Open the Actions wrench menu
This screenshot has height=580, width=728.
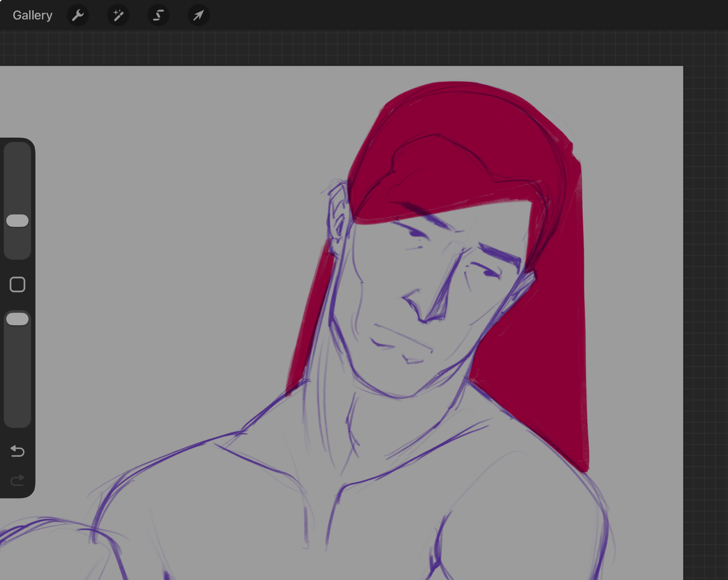tap(78, 15)
